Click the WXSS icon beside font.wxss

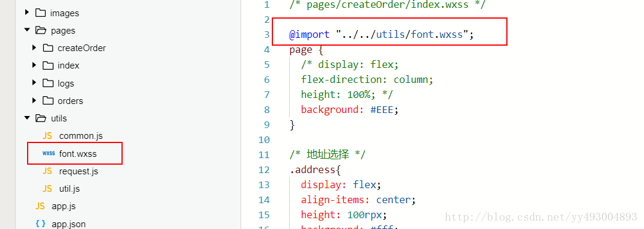49,153
